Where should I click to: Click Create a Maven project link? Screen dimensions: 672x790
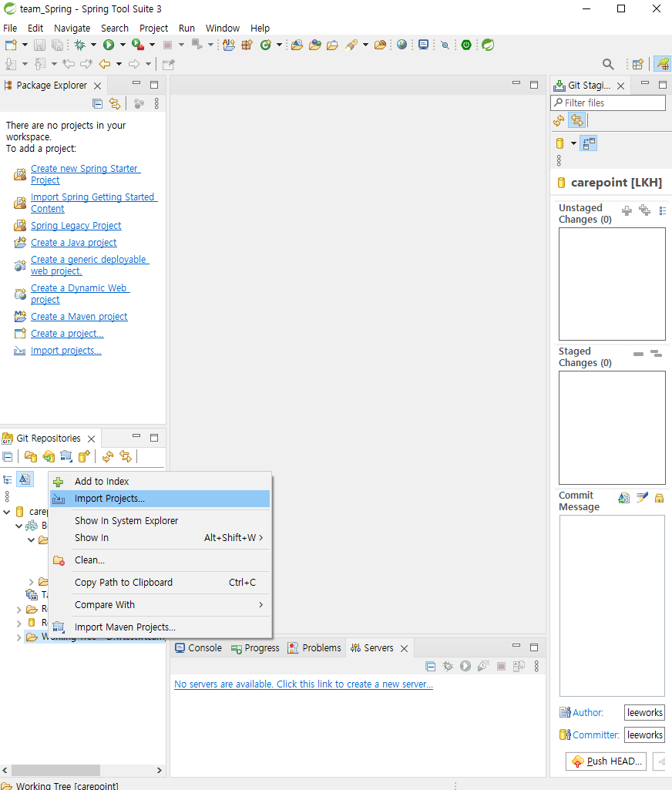tap(79, 317)
